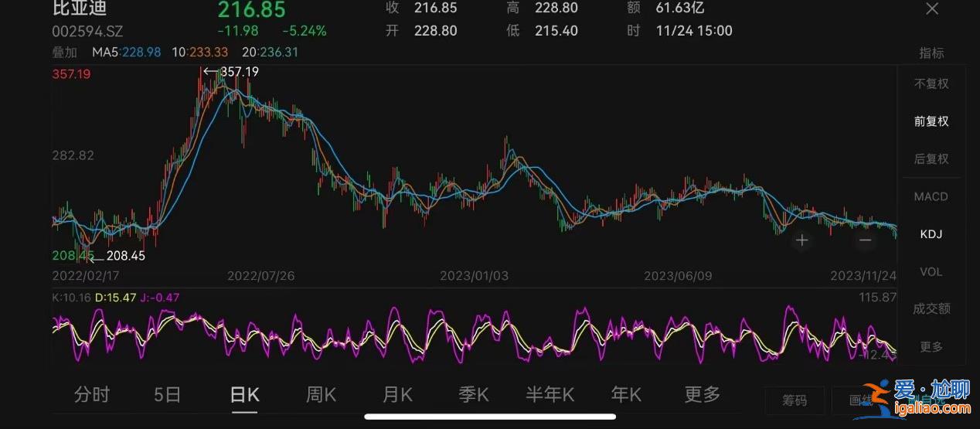
Task: Select 后复权 adjustment option
Action: (931, 158)
